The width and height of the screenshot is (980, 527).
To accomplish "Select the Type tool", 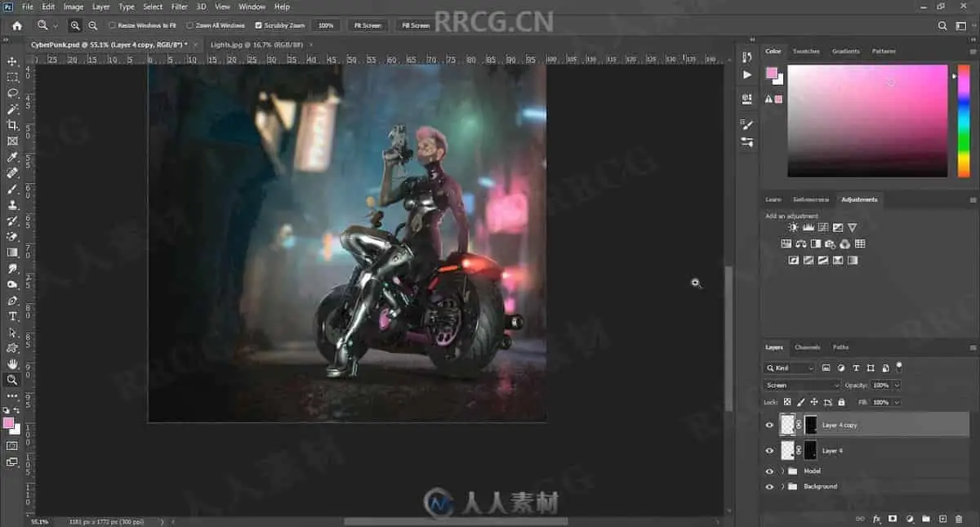I will click(12, 316).
